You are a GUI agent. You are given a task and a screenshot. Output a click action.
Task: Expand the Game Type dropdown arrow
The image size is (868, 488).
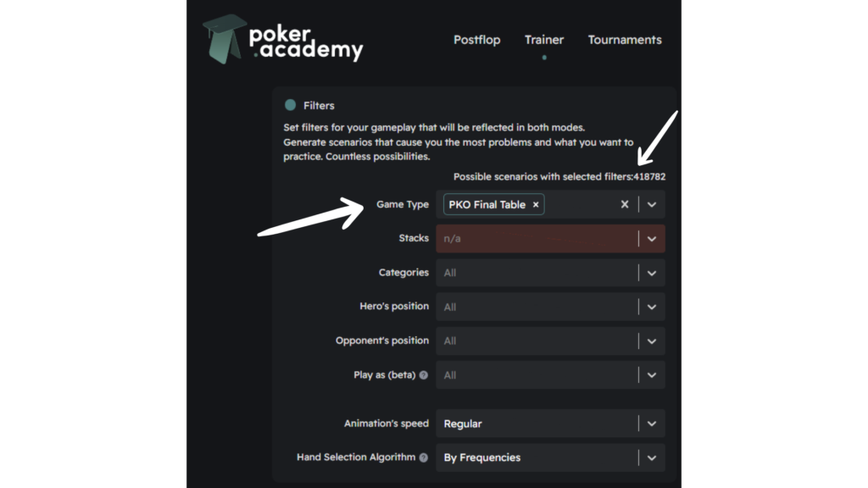652,205
